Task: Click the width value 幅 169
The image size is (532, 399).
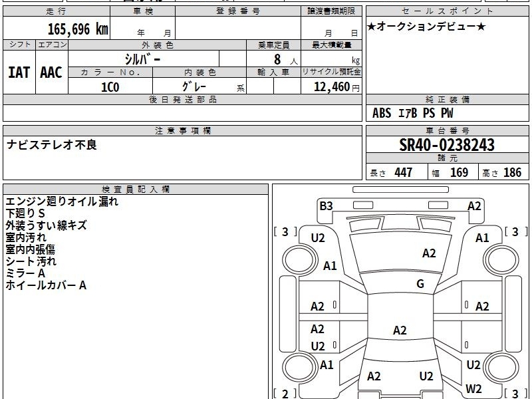Action: (450, 172)
